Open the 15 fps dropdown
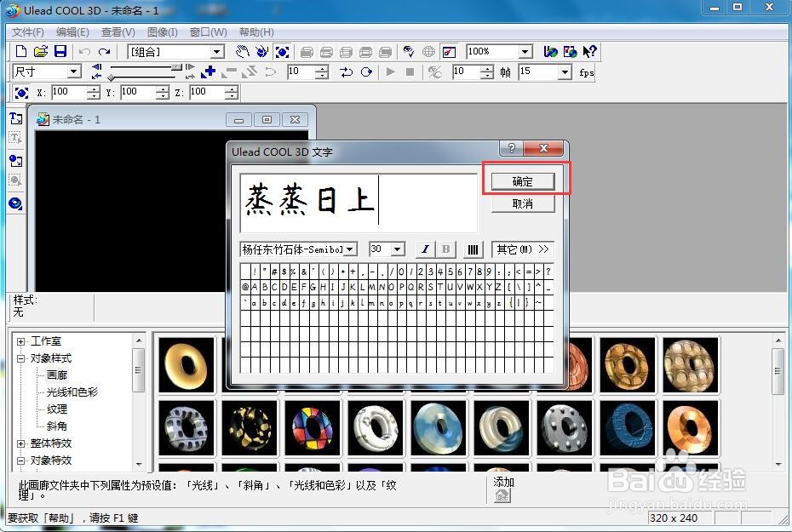Screen dimensions: 792x532 [565, 72]
